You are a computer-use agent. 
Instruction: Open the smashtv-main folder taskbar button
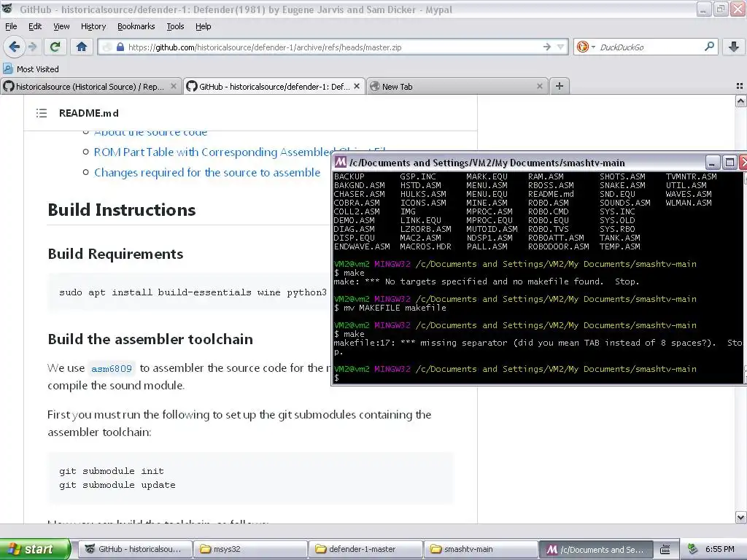click(x=481, y=549)
